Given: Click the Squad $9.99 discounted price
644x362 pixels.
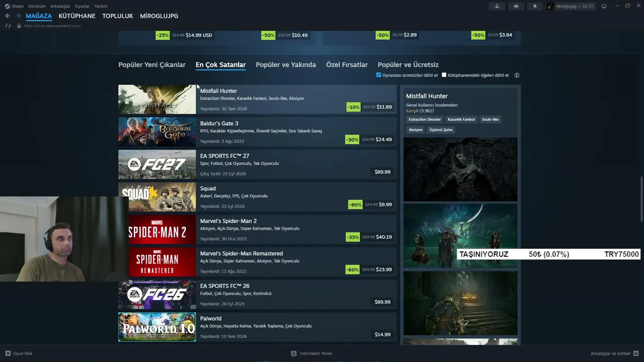Looking at the screenshot, I should pos(385,205).
